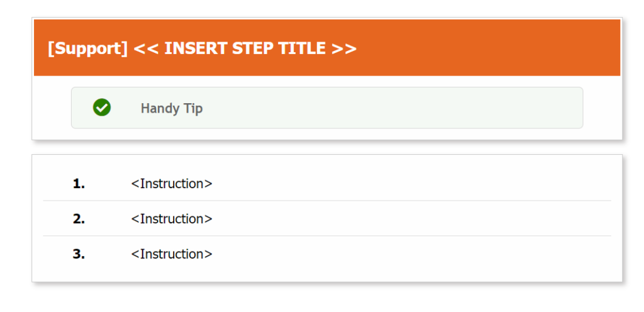
Task: Click the opening << brackets in title
Action: tap(147, 49)
